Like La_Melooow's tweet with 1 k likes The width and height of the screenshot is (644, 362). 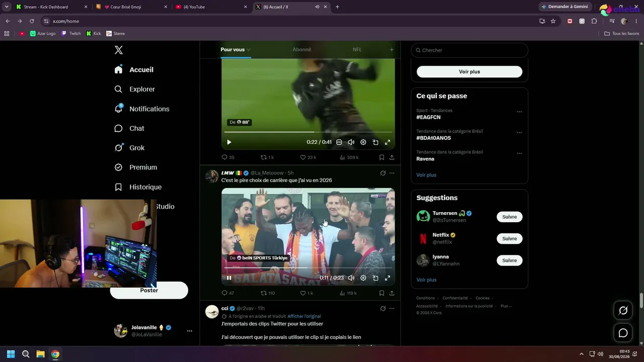306,293
